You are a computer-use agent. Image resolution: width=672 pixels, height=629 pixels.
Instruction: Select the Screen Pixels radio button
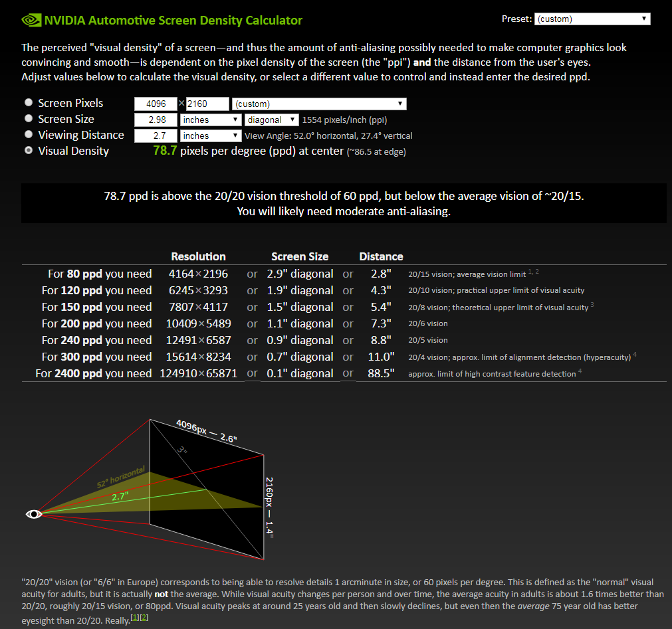[x=29, y=102]
